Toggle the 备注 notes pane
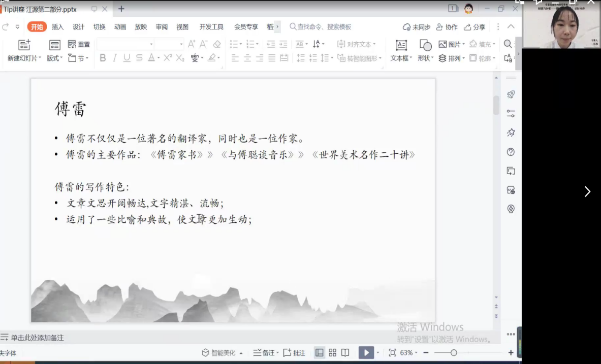Screen dimensions: 601x364 click(264, 353)
